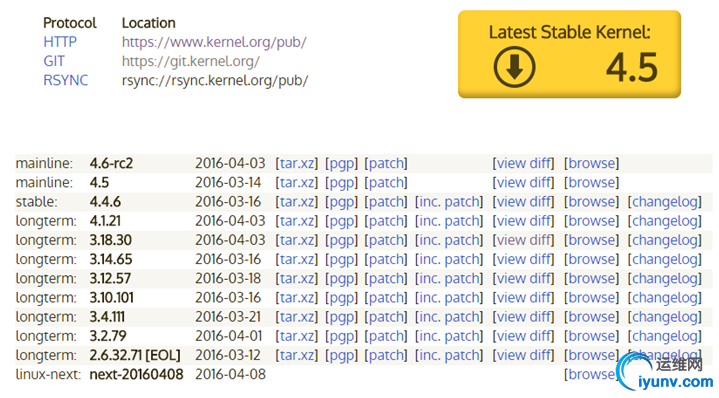719x398 pixels.
Task: Select the version text 4.4.6
Action: 105,202
